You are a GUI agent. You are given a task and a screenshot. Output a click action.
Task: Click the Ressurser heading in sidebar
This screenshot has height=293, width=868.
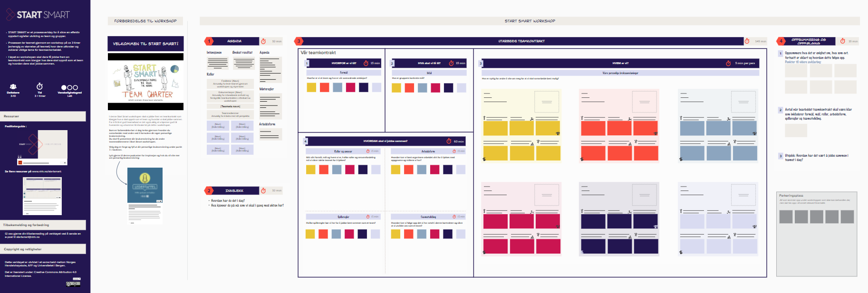tap(11, 116)
